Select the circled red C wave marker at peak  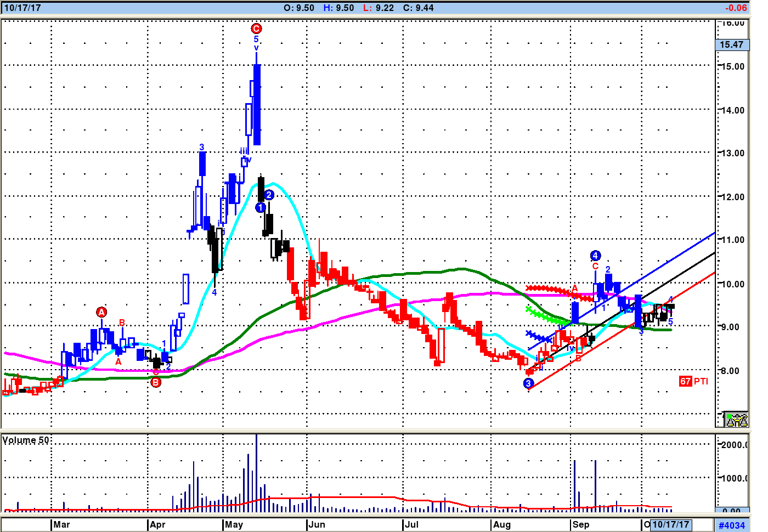256,29
